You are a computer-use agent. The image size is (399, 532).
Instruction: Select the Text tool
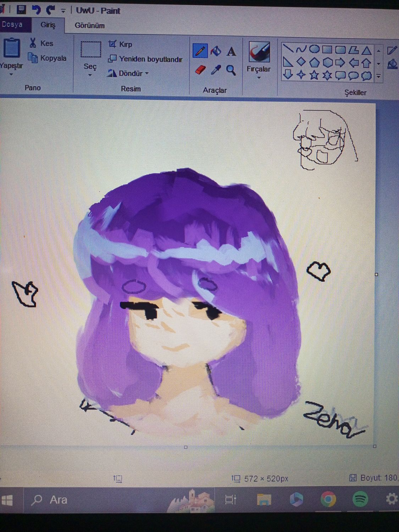tap(231, 52)
